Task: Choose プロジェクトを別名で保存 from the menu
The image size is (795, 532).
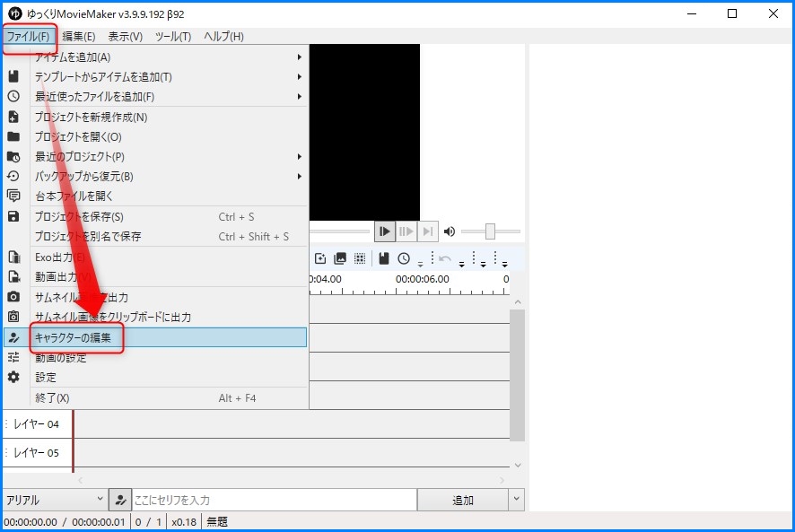Action: pos(155,236)
